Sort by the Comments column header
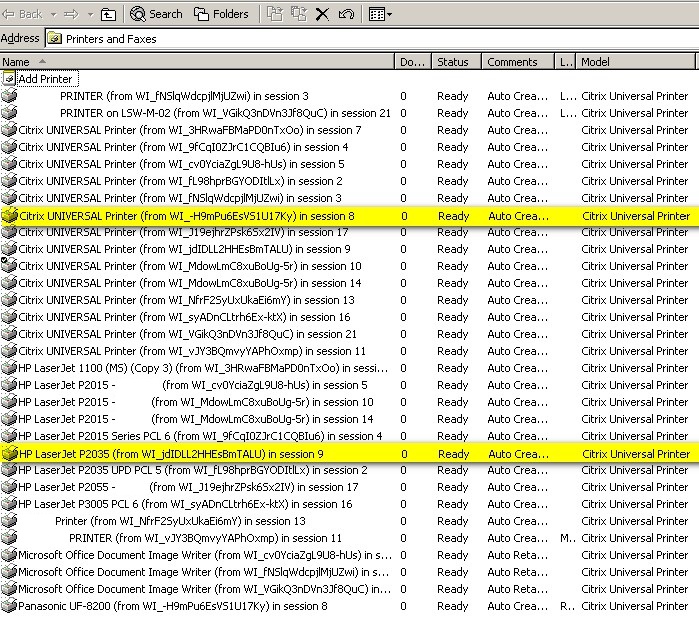This screenshot has height=638, width=699. click(518, 62)
